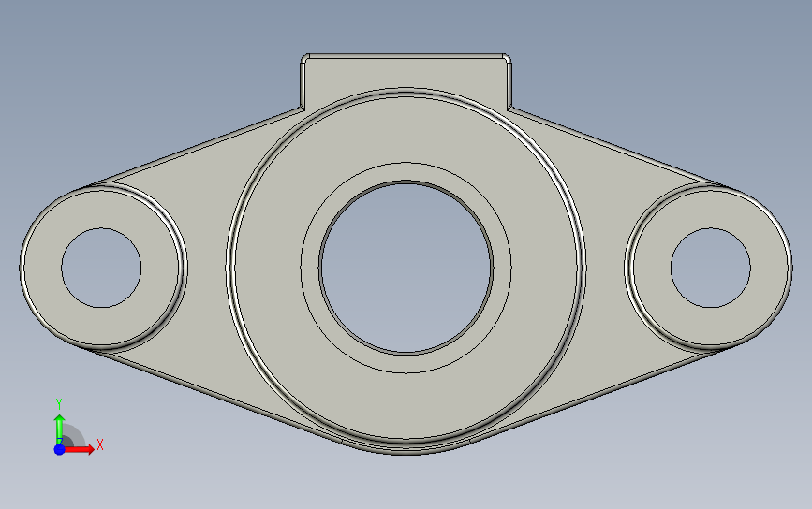Select the large center bore of the part

point(406,268)
